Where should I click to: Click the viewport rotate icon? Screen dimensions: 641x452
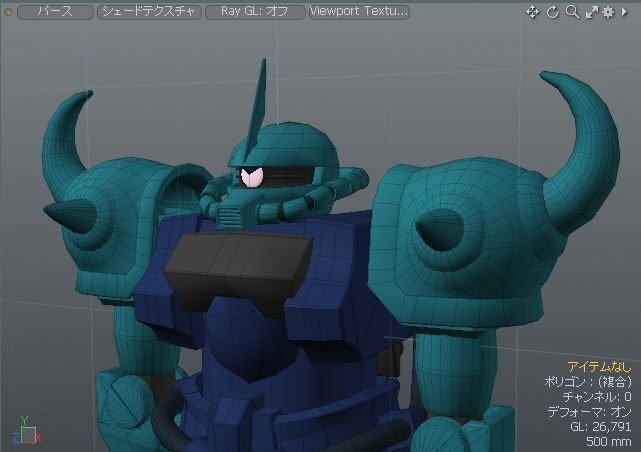tap(552, 12)
